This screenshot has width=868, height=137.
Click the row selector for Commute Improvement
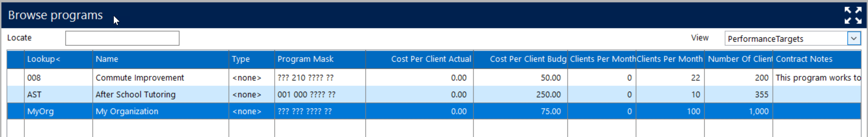(x=15, y=78)
